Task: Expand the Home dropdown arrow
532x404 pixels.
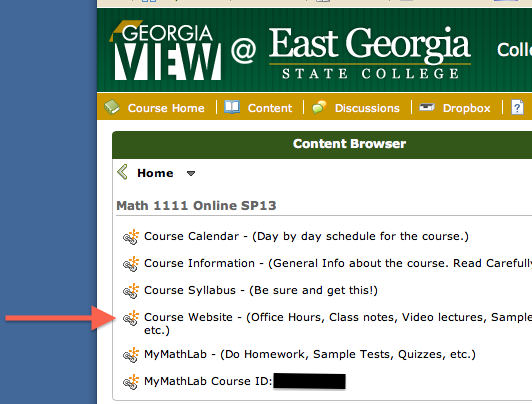Action: tap(191, 174)
